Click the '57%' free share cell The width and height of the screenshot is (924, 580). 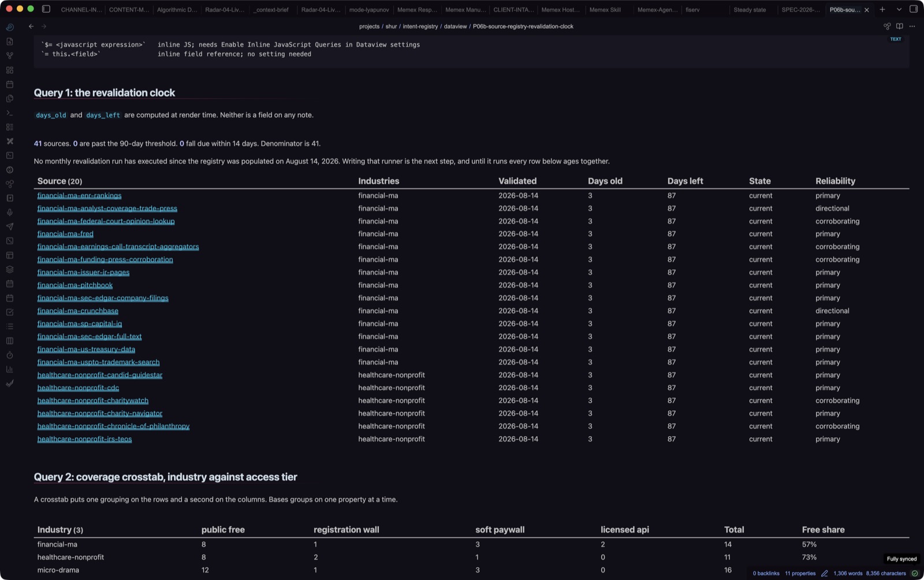pos(809,544)
